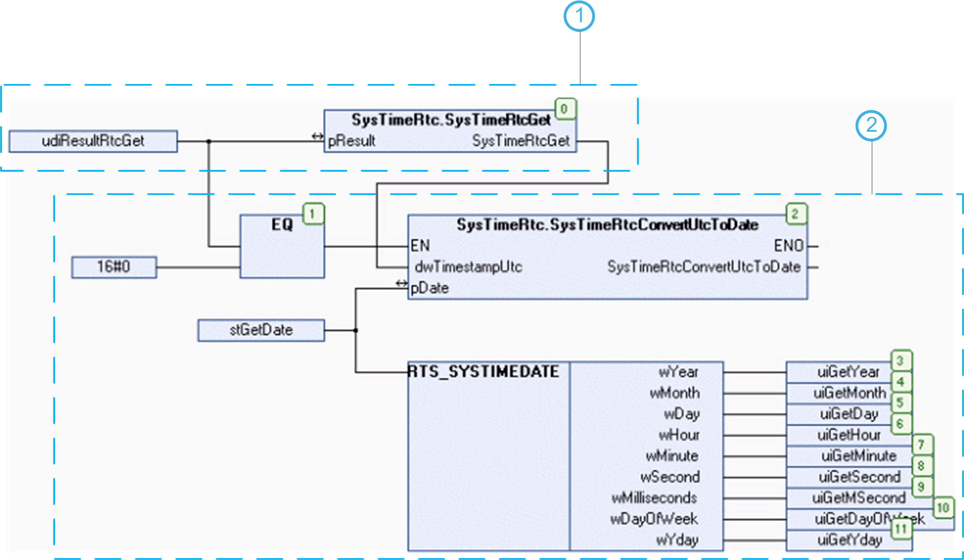The height and width of the screenshot is (560, 964).
Task: Click green execution order badge 0
Action: tap(565, 109)
